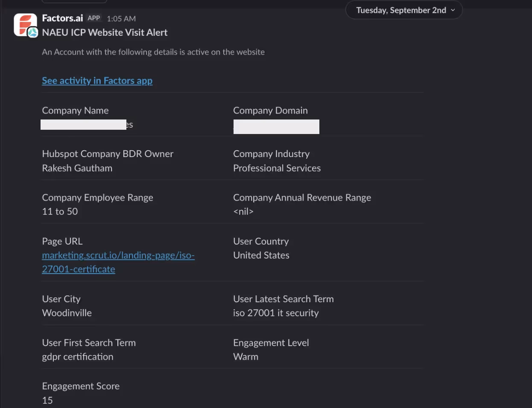The image size is (532, 408).
Task: Click the Engagement Score label
Action: pyautogui.click(x=81, y=386)
